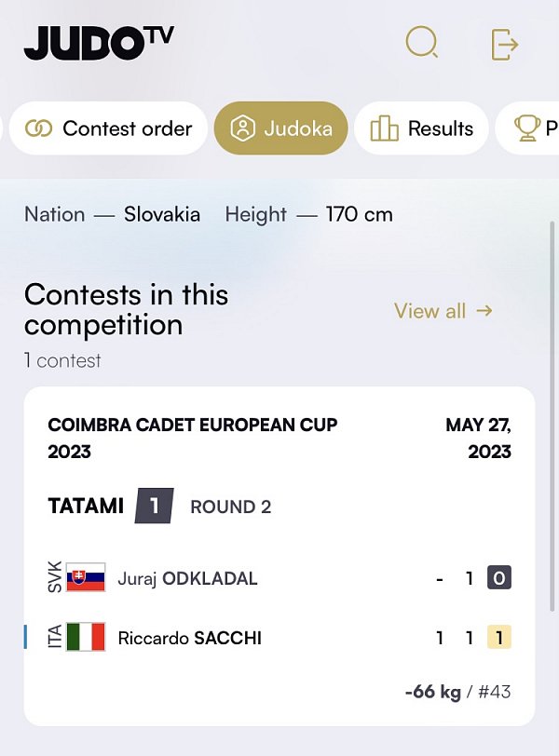Click the arrow next to View all
Image resolution: width=559 pixels, height=756 pixels.
[x=484, y=311]
